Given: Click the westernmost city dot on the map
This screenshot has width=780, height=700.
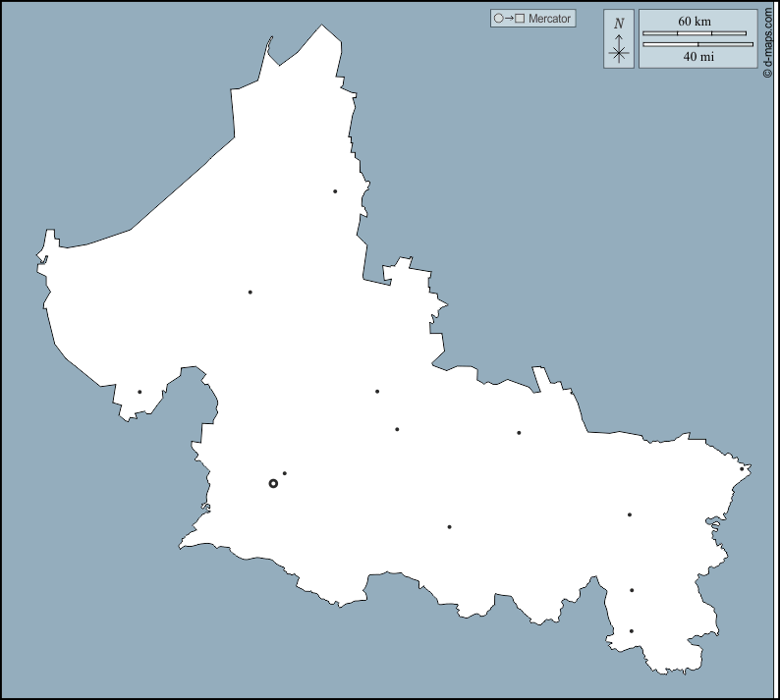Looking at the screenshot, I should (139, 392).
